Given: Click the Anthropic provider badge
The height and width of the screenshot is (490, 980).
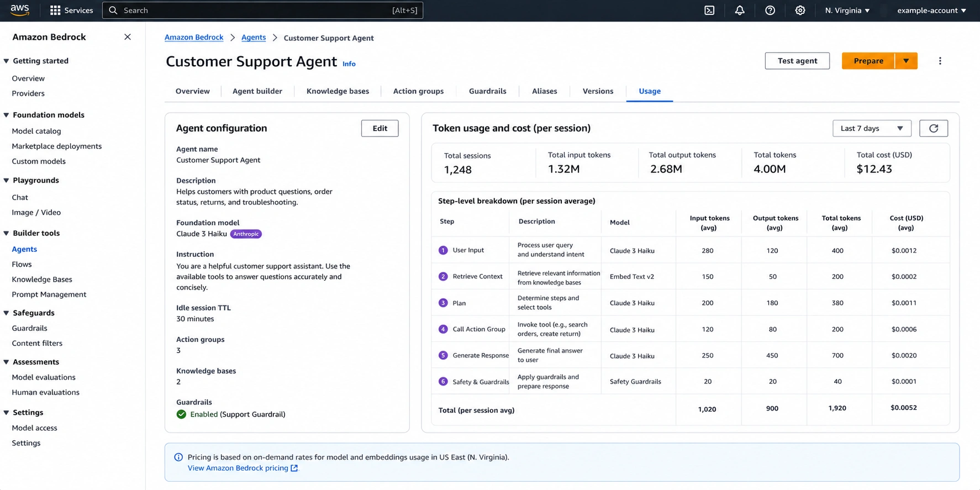Looking at the screenshot, I should tap(246, 234).
